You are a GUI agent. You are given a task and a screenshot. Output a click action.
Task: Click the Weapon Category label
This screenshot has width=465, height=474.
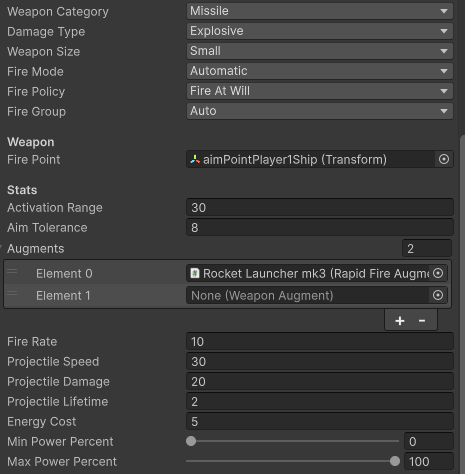tap(58, 12)
